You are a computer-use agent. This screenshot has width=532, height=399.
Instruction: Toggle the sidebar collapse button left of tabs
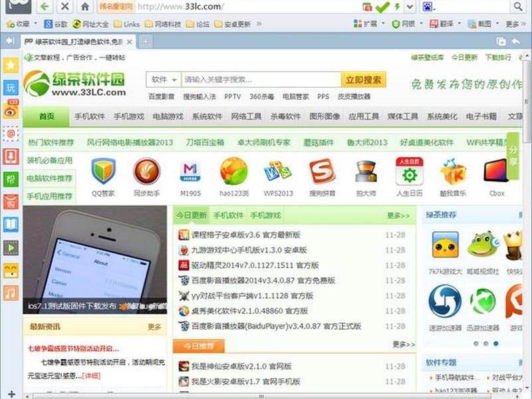pyautogui.click(x=10, y=41)
